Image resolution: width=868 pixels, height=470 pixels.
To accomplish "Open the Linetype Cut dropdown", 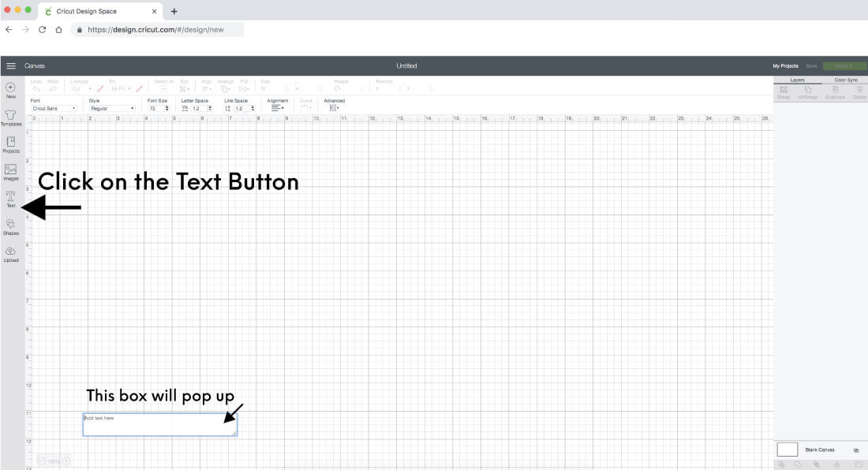I will pyautogui.click(x=81, y=88).
